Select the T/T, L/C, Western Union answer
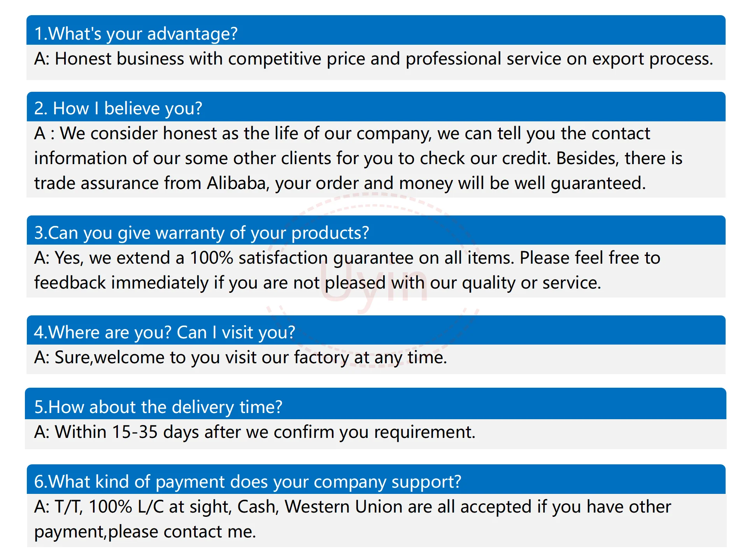The image size is (747, 560). coord(352,519)
